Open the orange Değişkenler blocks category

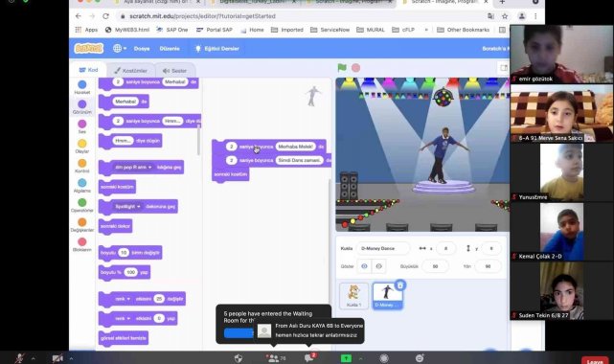pyautogui.click(x=81, y=222)
